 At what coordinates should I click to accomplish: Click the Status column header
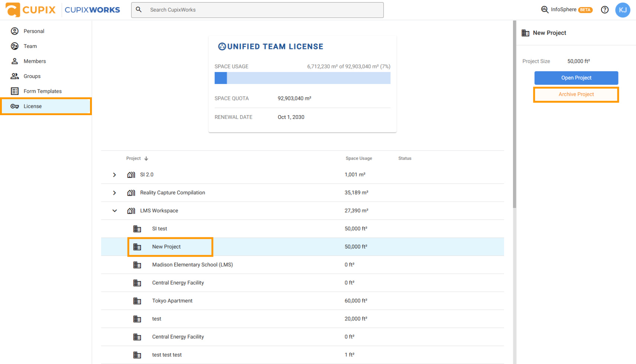point(405,158)
